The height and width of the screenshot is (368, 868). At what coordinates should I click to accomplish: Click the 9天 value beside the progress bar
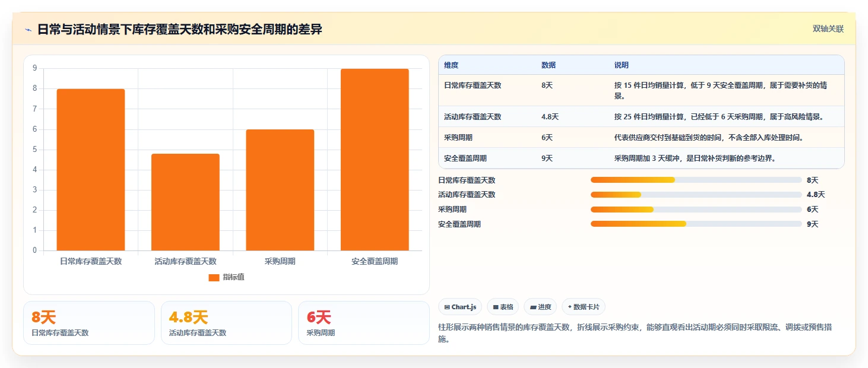pyautogui.click(x=812, y=224)
